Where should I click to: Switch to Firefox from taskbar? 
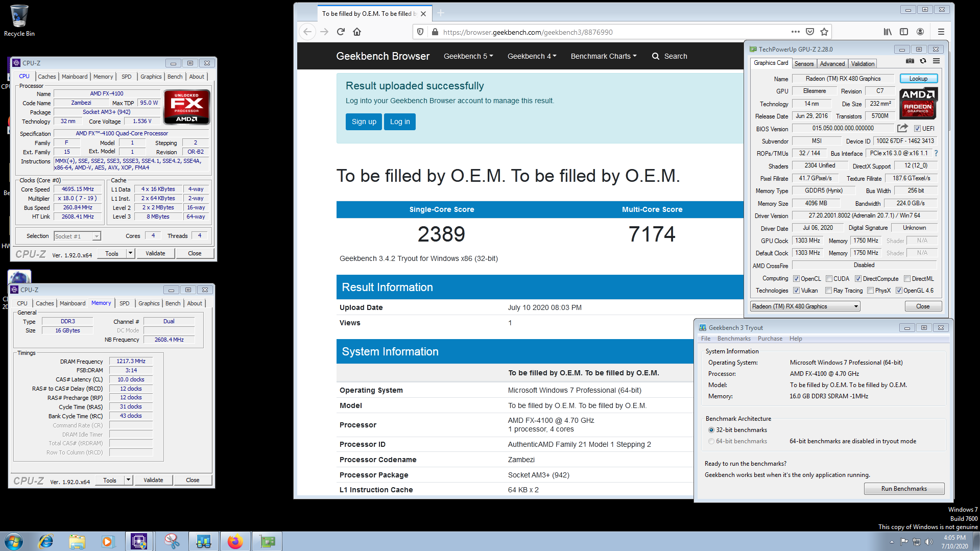click(x=235, y=541)
